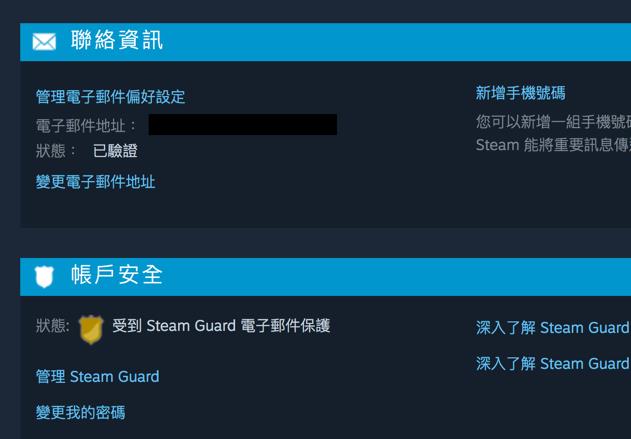Click the 聯絡資訊 section header title

point(117,40)
